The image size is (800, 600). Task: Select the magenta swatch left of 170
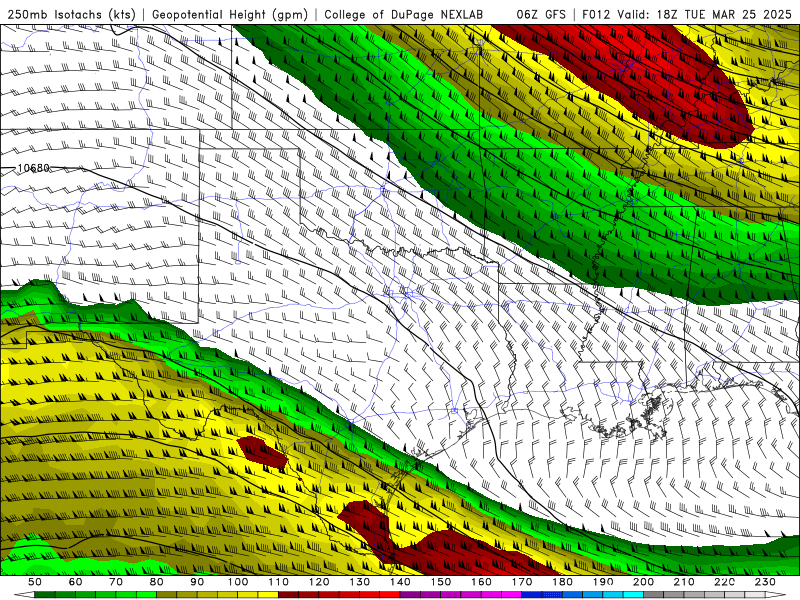511,595
